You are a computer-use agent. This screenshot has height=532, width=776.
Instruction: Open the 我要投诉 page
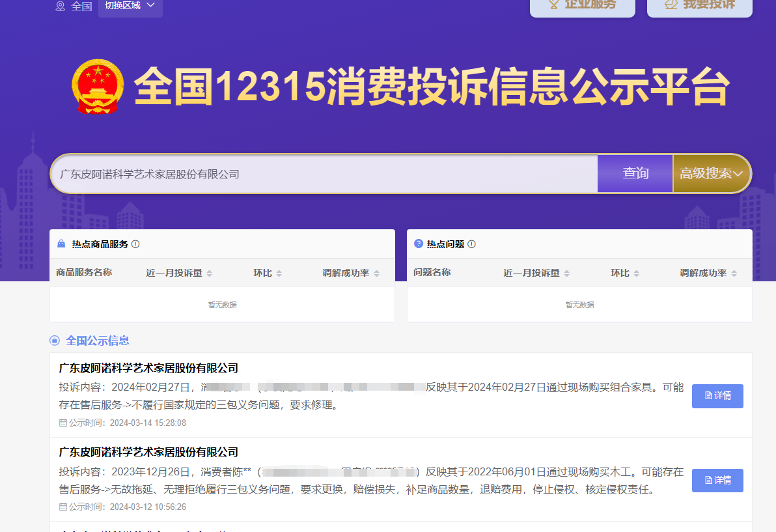(699, 6)
